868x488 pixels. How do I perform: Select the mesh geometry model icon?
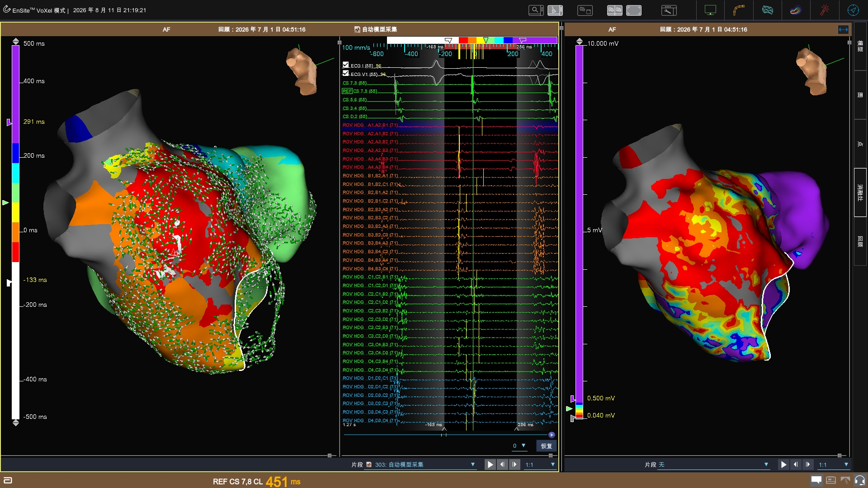pyautogui.click(x=767, y=10)
